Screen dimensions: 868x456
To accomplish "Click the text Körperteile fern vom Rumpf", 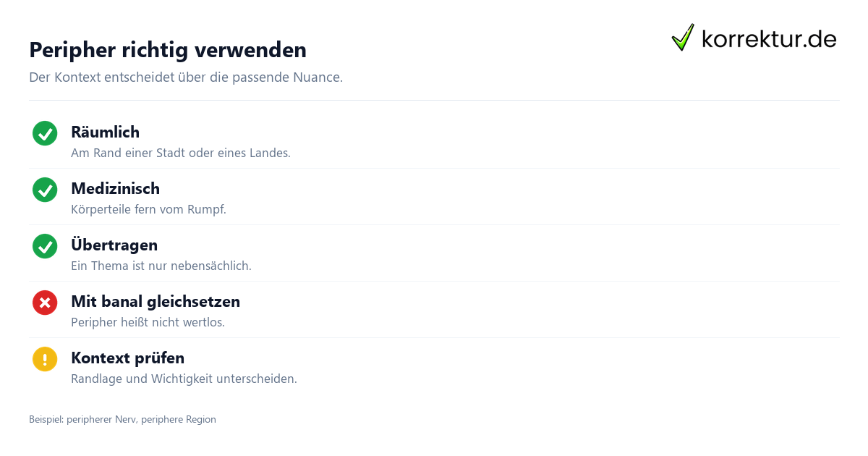I will point(148,209).
